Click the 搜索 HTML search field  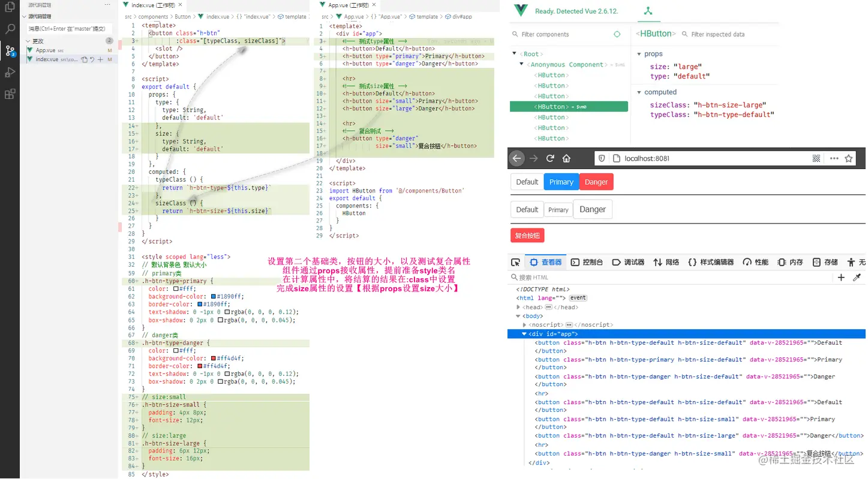[x=672, y=278]
